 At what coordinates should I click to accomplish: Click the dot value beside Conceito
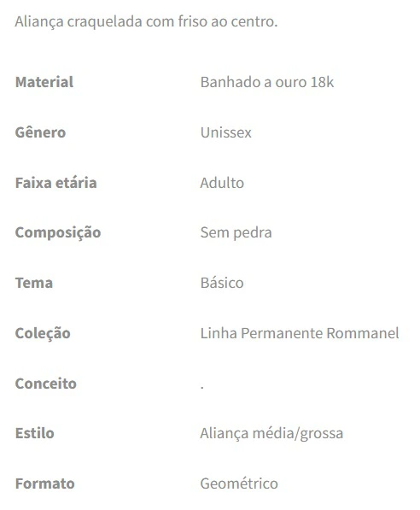coord(201,388)
